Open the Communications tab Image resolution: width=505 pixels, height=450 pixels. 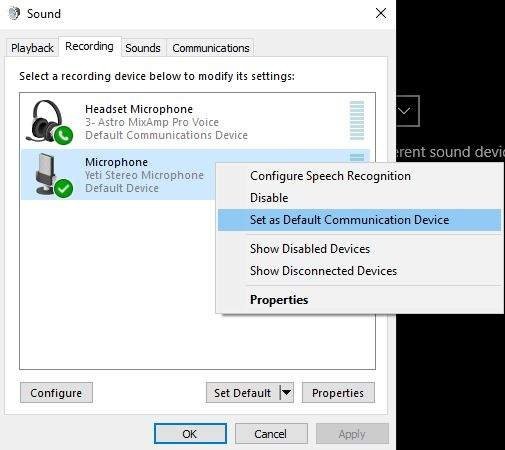coord(211,48)
